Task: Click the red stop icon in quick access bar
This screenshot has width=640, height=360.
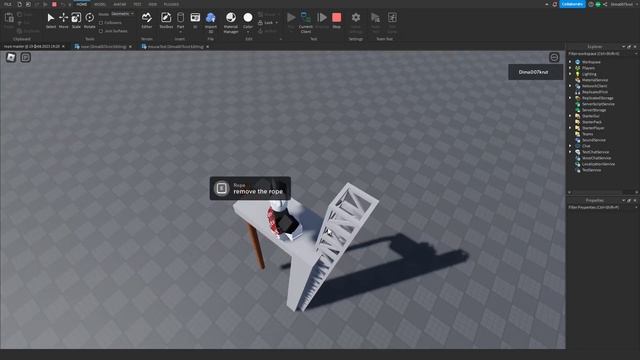Action: pos(54,4)
